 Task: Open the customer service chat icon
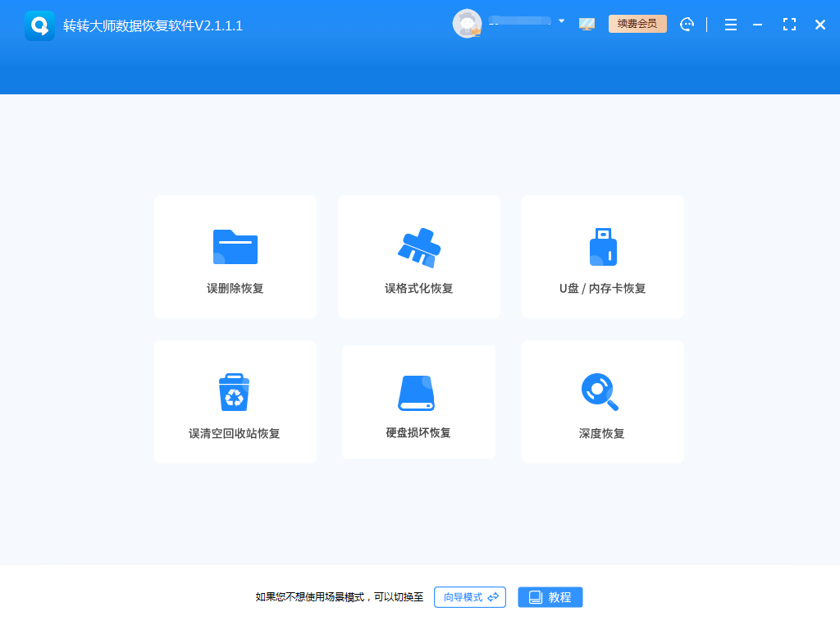click(x=687, y=24)
